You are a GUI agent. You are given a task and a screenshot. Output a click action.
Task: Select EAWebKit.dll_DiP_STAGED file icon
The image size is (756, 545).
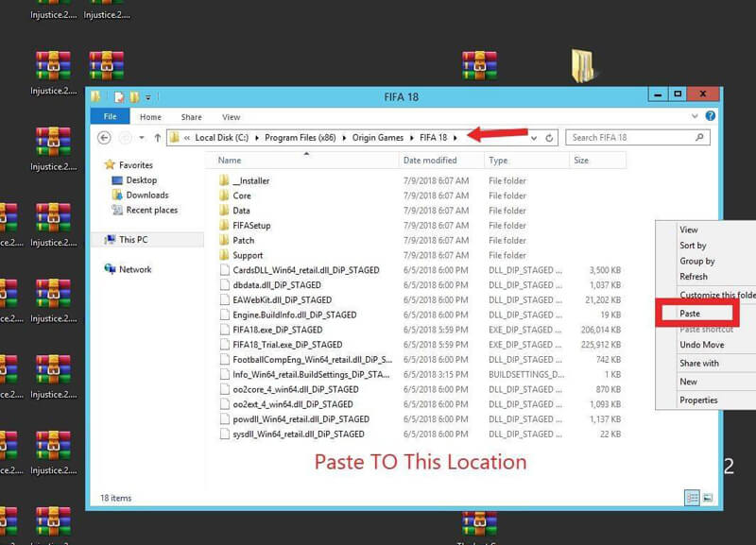pos(224,300)
